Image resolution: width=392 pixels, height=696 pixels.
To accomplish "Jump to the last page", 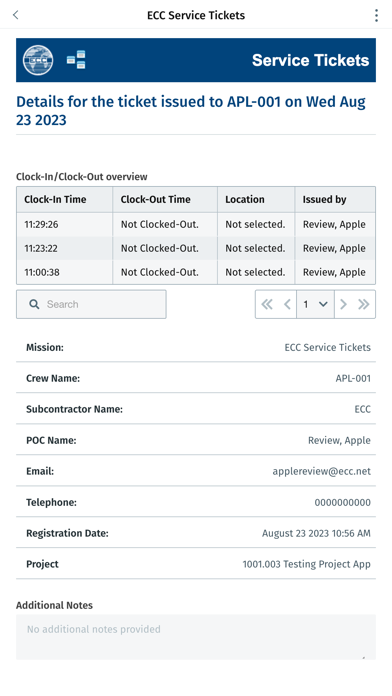I will [x=364, y=304].
